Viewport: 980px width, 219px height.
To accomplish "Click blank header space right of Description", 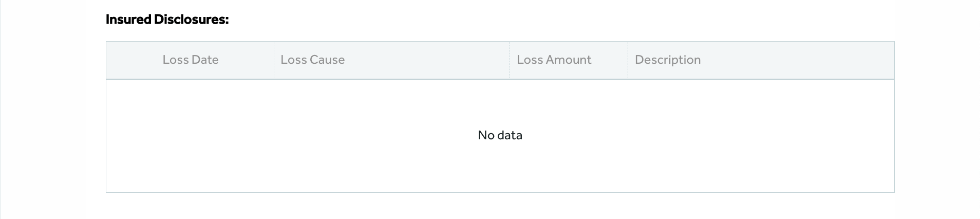I will click(x=796, y=60).
